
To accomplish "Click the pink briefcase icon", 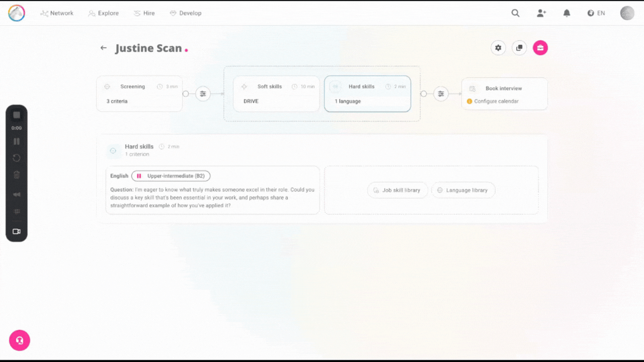I will (540, 48).
